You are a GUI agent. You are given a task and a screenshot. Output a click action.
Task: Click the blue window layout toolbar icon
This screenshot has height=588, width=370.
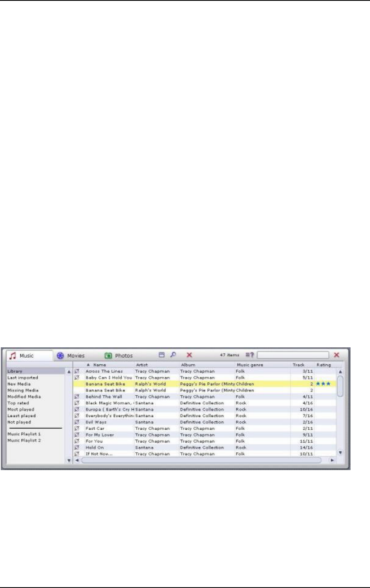tap(162, 355)
